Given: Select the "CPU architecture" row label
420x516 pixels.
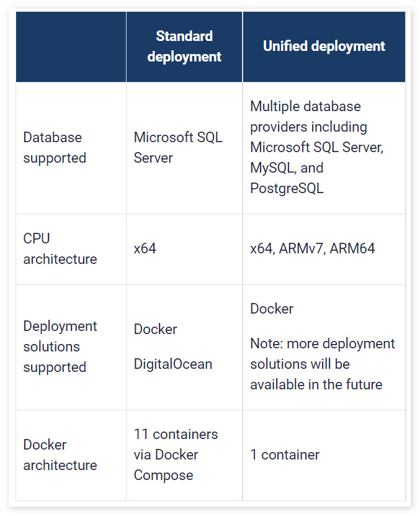Looking at the screenshot, I should pyautogui.click(x=60, y=249).
